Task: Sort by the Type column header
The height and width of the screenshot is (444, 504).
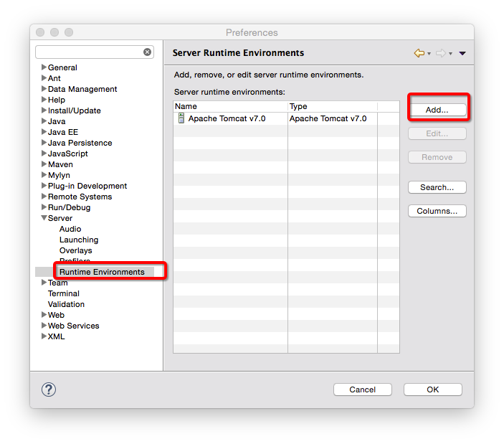Action: 333,106
